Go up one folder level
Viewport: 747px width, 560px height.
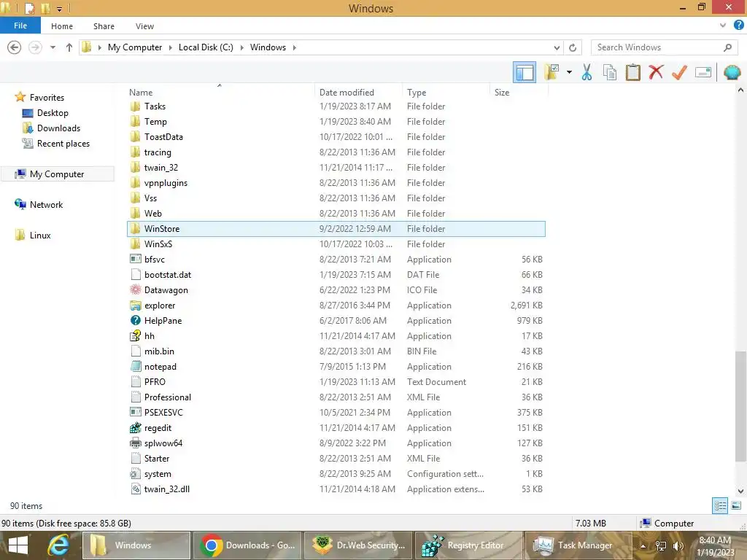[69, 47]
